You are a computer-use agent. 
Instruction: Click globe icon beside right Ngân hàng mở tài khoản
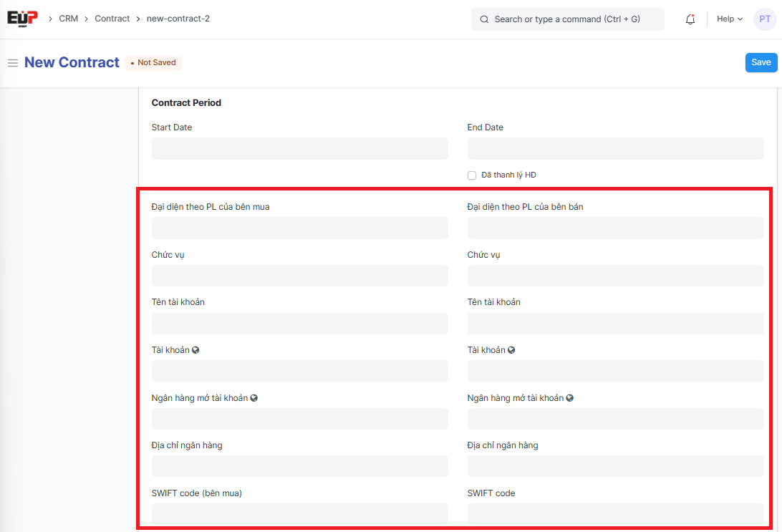(569, 398)
